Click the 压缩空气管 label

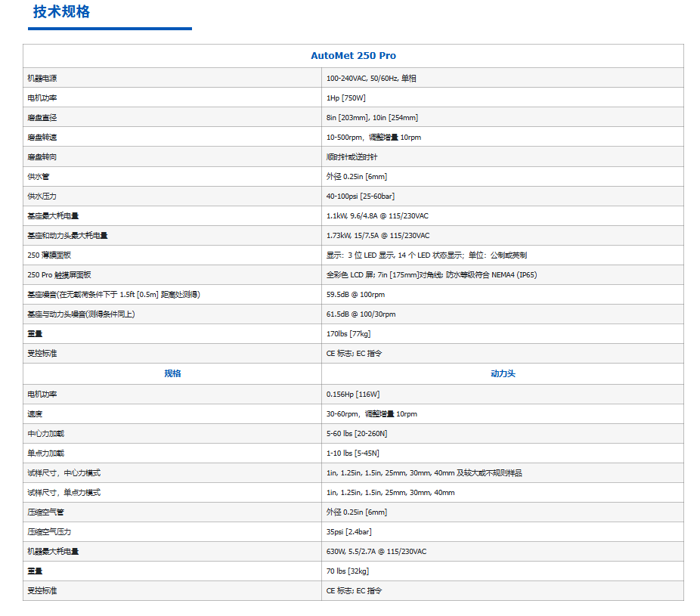coord(45,512)
